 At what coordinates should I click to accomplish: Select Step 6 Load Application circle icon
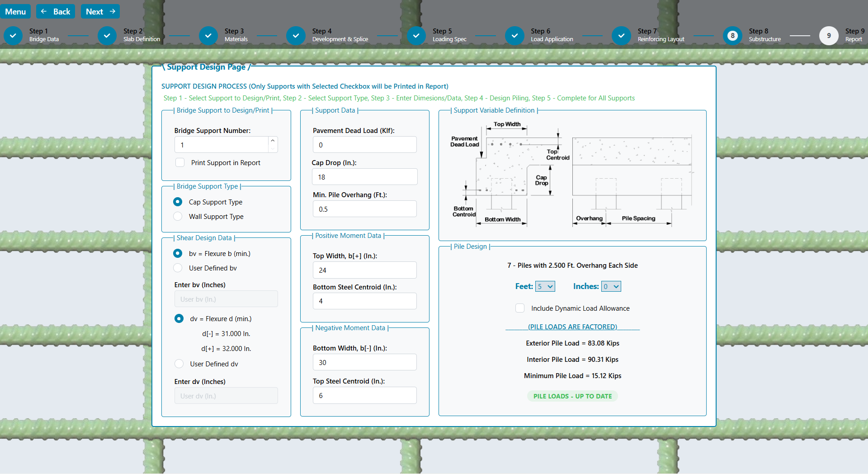pos(514,35)
